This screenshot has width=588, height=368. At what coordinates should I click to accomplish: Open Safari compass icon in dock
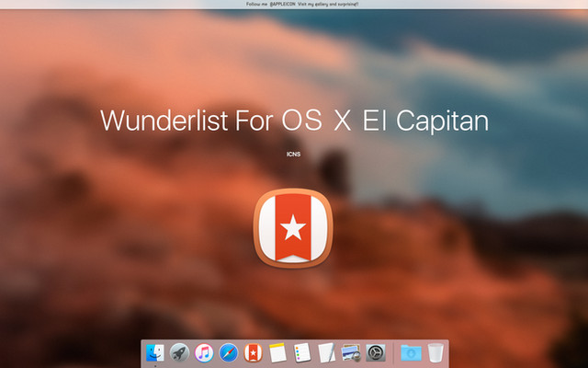coord(229,352)
